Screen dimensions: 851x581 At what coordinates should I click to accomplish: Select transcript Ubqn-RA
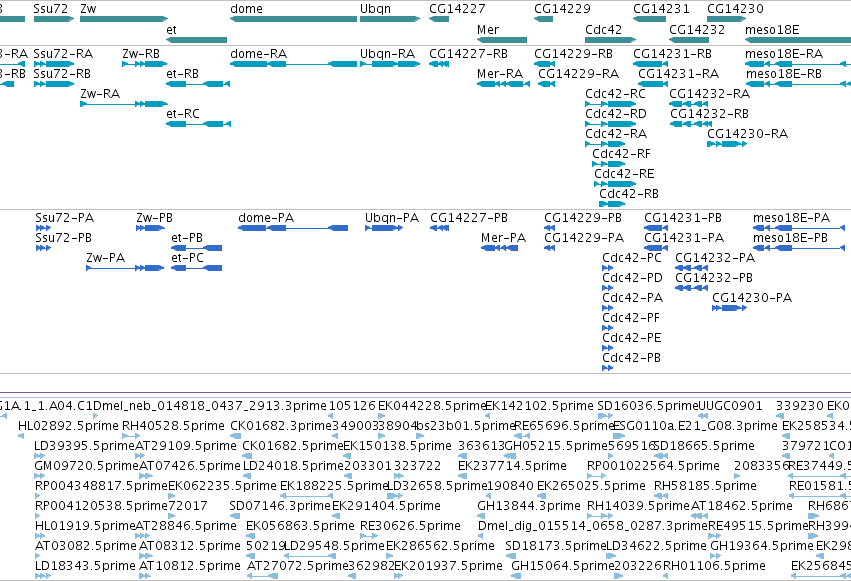[x=390, y=64]
